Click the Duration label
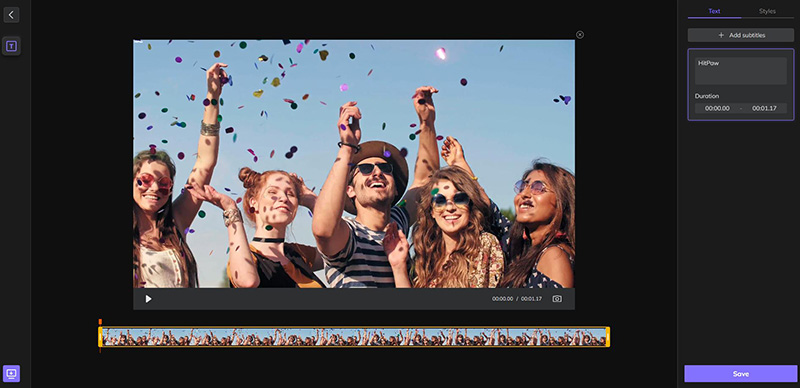Image resolution: width=800 pixels, height=388 pixels. [707, 96]
